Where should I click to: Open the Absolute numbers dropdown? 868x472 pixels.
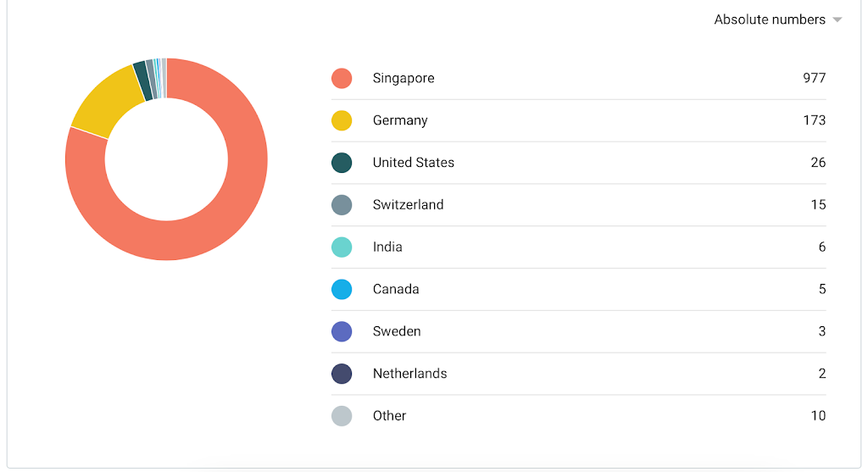(770, 19)
